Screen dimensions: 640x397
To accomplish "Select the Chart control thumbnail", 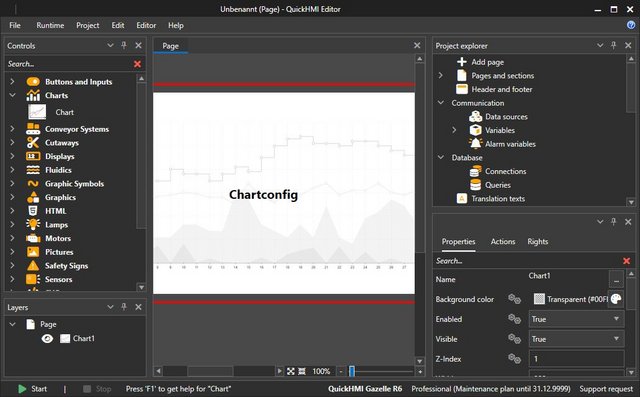I will pos(37,112).
